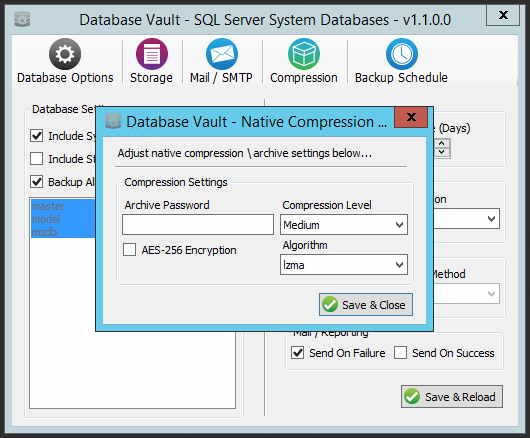This screenshot has height=438, width=530.
Task: Toggle the first Include checkbox in Database Settings
Action: coord(37,136)
